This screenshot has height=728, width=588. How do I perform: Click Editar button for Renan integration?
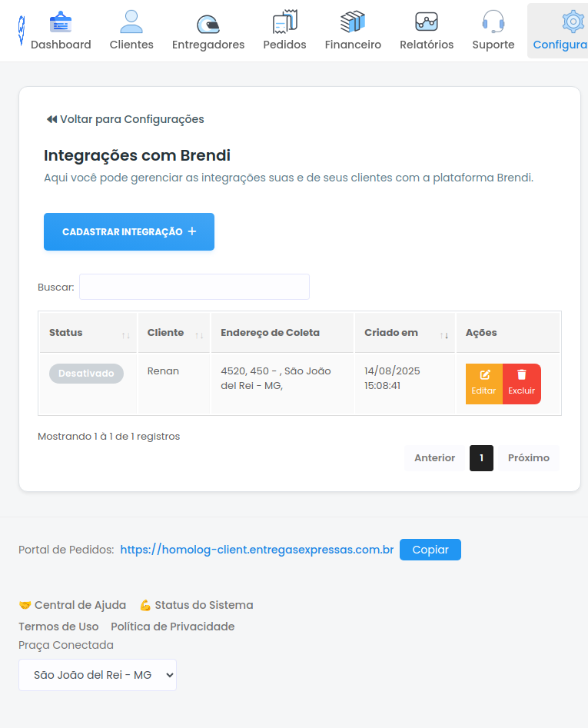coord(484,384)
